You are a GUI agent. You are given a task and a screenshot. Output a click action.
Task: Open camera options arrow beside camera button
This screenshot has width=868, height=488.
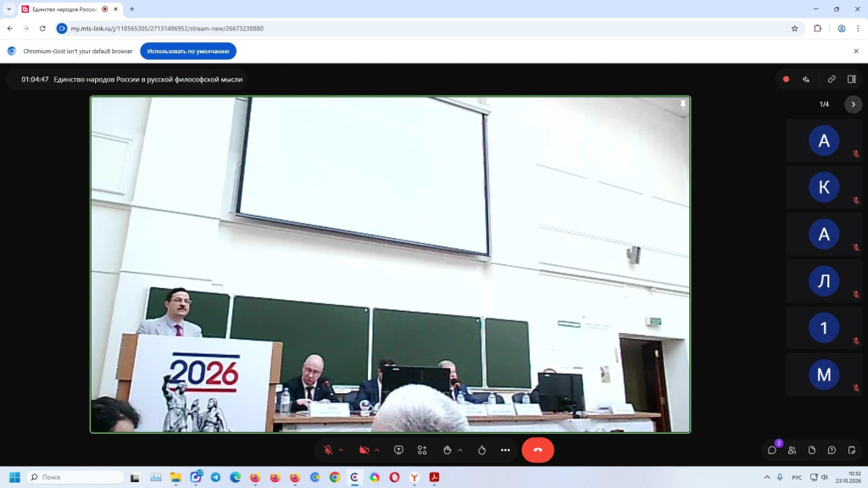pos(377,451)
